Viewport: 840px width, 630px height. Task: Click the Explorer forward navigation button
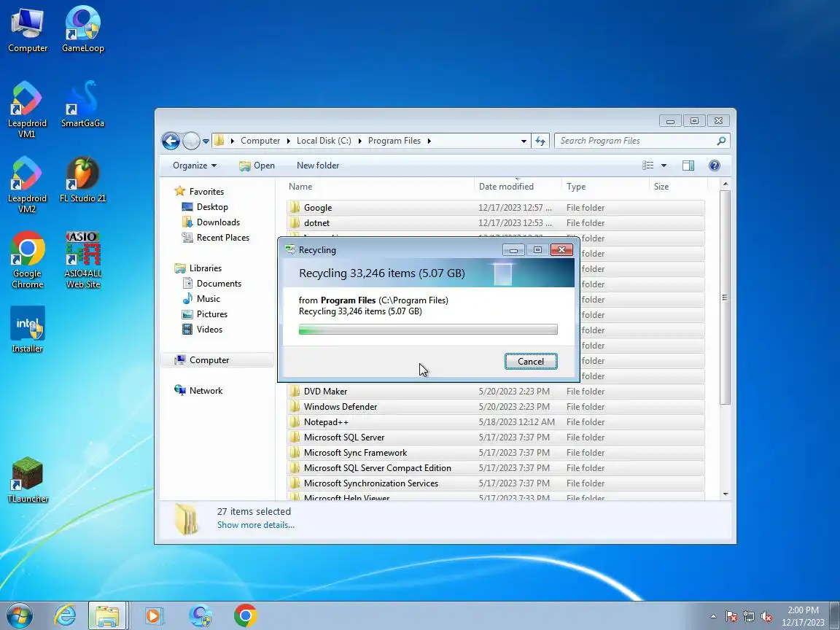pyautogui.click(x=191, y=141)
